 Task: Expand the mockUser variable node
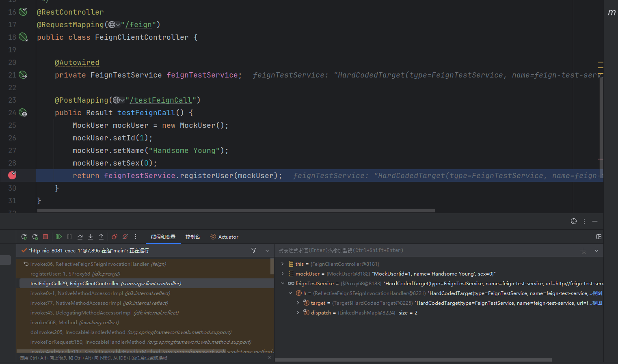pyautogui.click(x=283, y=274)
